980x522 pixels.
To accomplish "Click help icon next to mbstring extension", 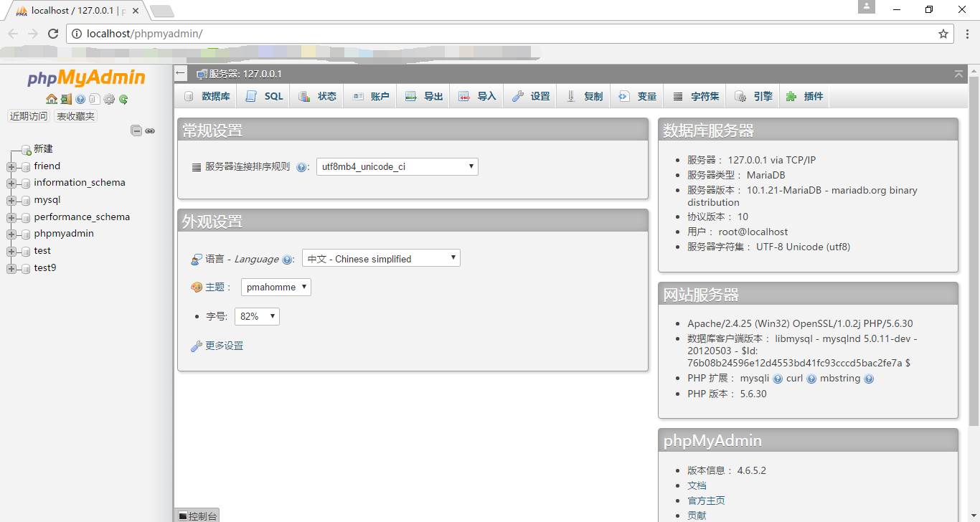I will pos(869,379).
